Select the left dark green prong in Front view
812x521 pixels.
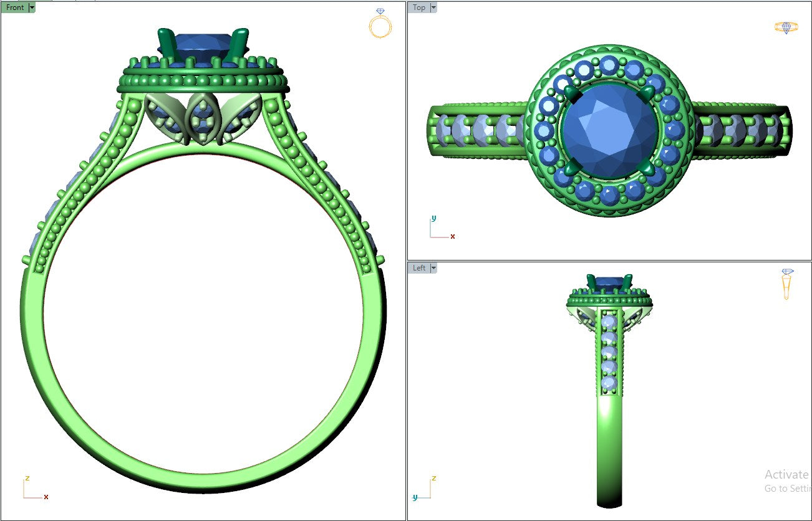point(167,44)
